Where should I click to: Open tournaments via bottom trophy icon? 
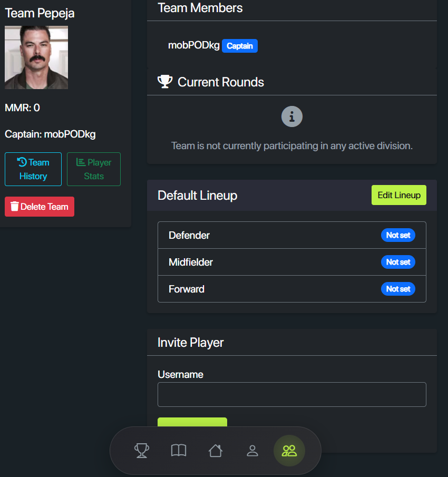click(141, 451)
